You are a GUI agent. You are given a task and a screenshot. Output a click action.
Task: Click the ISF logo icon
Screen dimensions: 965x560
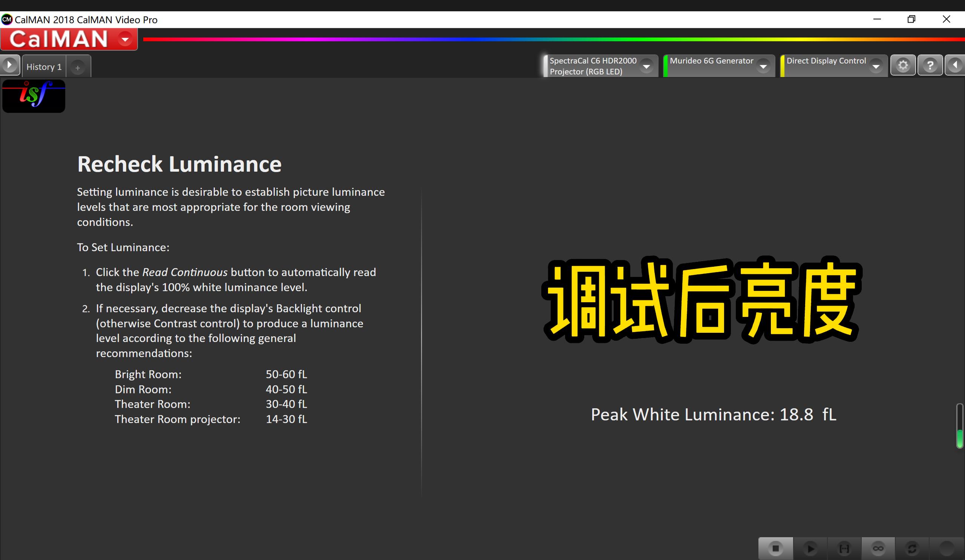pos(34,96)
